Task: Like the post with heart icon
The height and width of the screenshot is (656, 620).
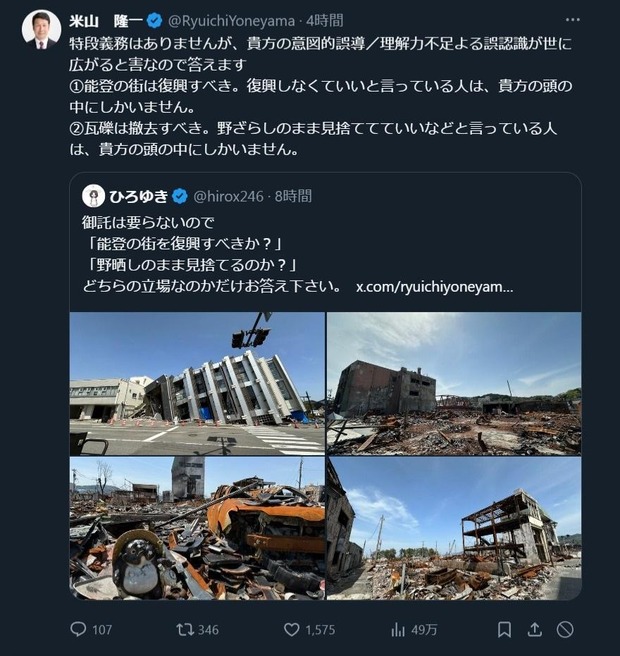Action: click(x=292, y=630)
